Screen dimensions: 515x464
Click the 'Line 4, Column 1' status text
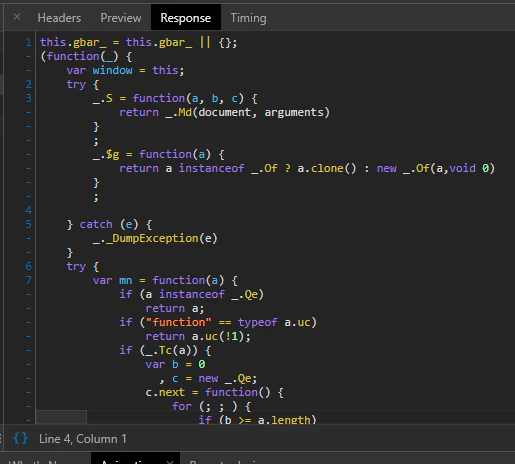pos(83,439)
